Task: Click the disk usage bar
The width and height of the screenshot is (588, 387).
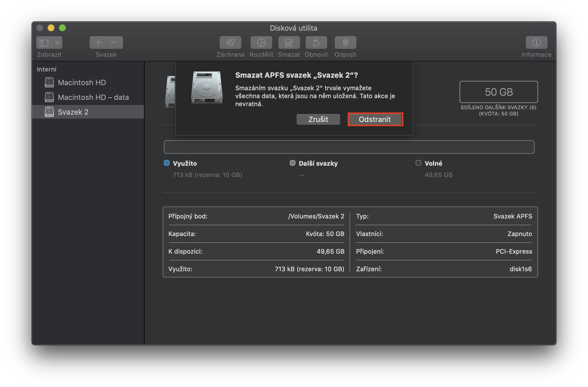Action: click(349, 147)
